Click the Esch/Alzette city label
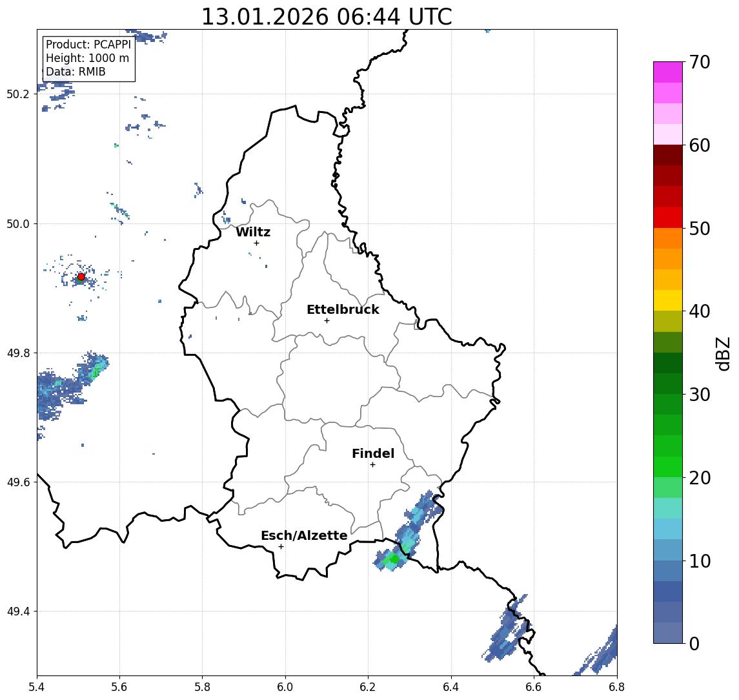 pyautogui.click(x=304, y=535)
